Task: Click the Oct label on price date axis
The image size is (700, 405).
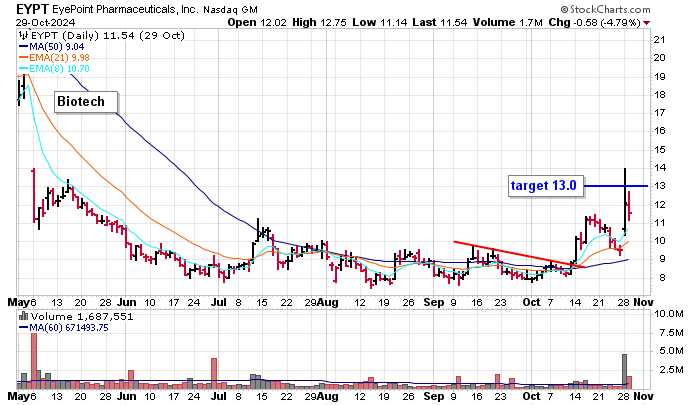Action: click(531, 302)
